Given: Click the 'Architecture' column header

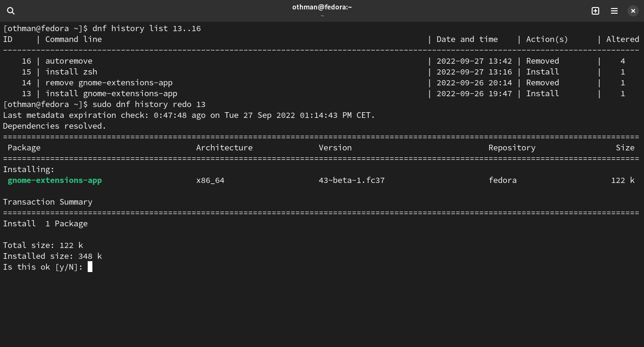Looking at the screenshot, I should click(224, 148).
